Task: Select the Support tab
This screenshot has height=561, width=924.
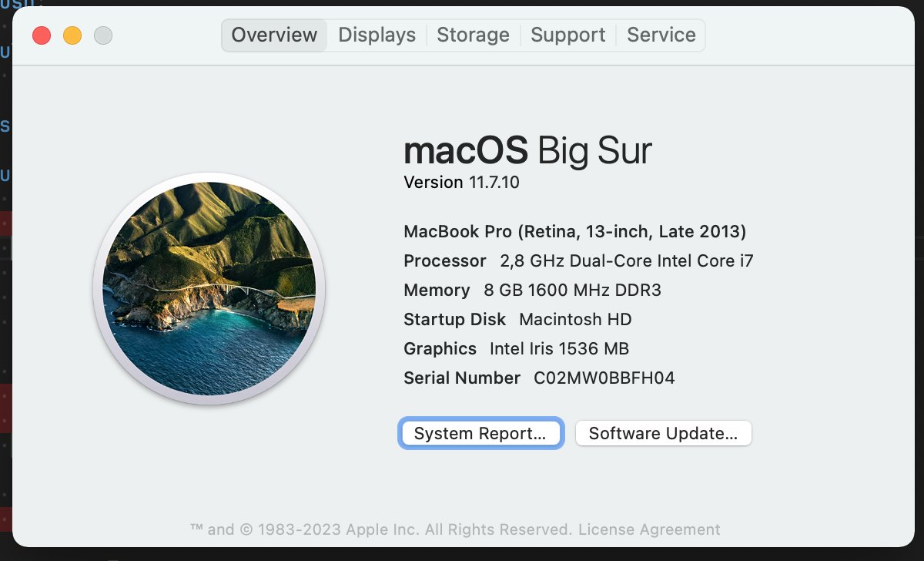Action: 568,35
